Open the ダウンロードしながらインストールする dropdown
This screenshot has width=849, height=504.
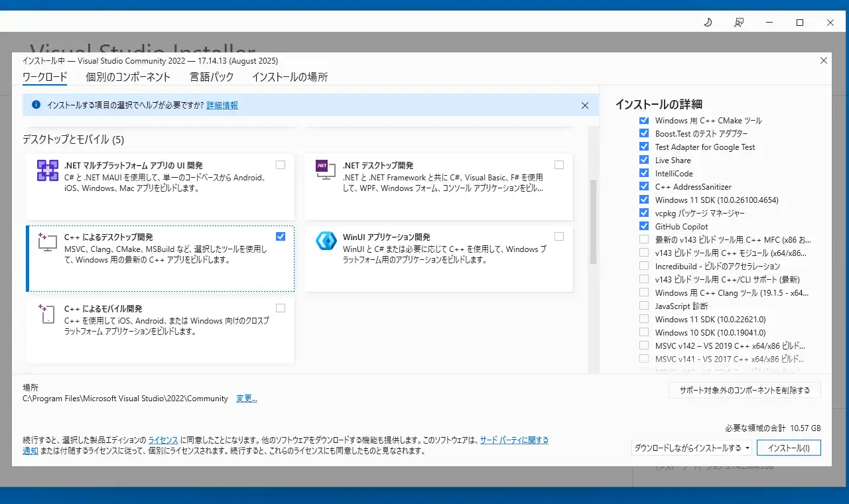692,448
